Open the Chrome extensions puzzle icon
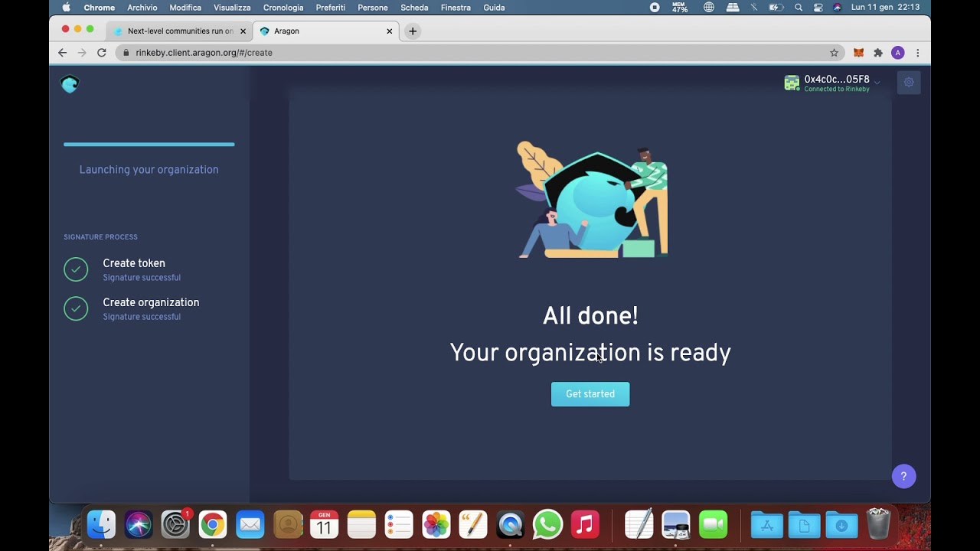Screen dimensions: 980x551 tap(878, 53)
